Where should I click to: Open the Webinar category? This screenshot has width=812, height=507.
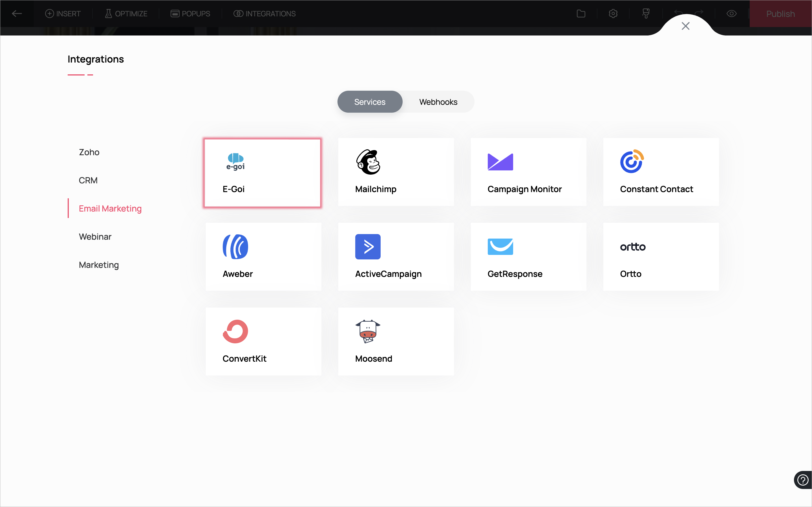[95, 237]
